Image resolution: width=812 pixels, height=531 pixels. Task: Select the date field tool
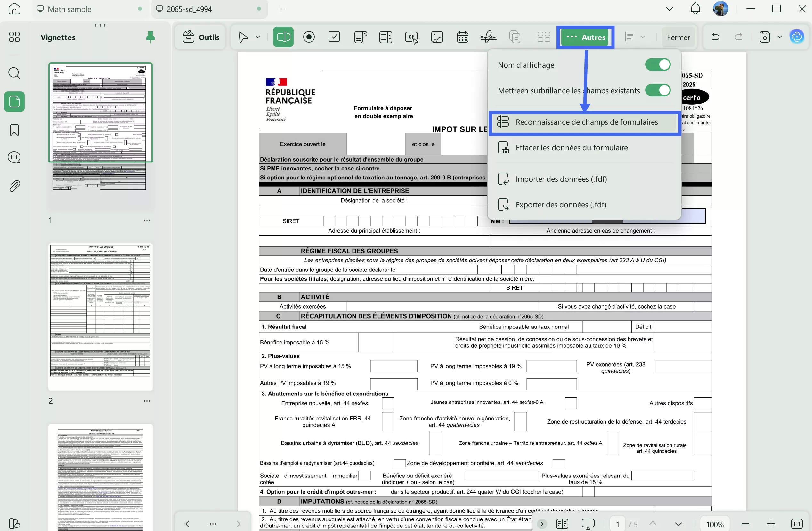(462, 37)
